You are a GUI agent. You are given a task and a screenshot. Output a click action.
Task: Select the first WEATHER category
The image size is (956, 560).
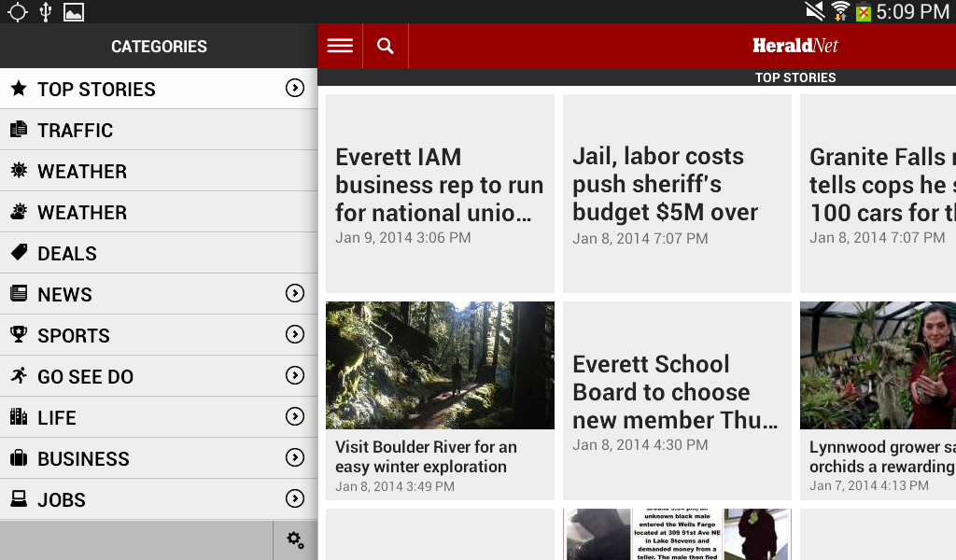click(159, 171)
